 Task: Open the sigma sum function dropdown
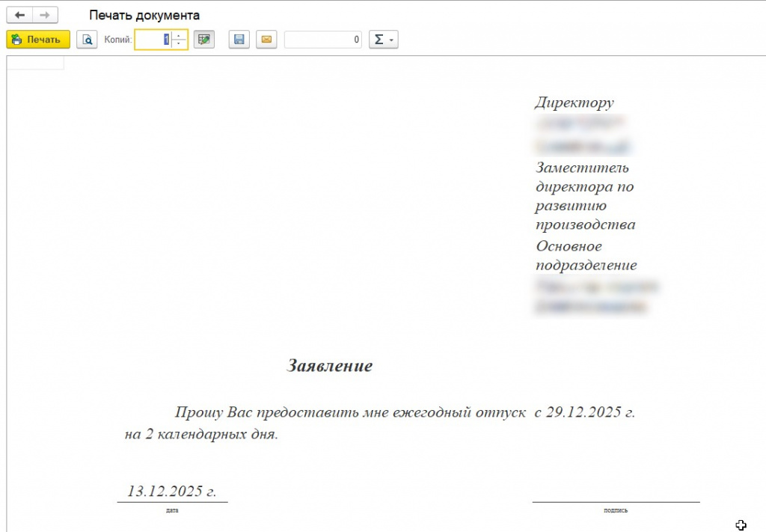384,40
